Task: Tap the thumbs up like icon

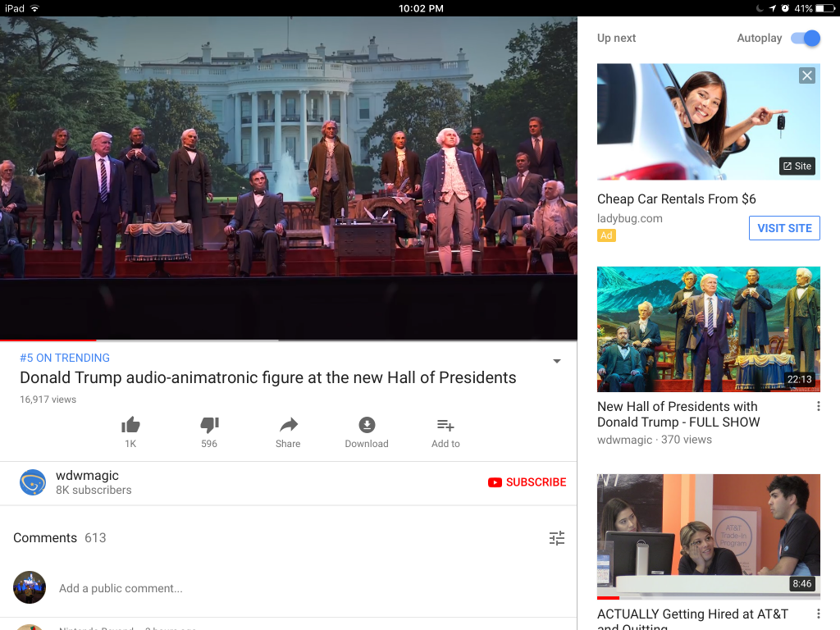Action: pos(130,425)
